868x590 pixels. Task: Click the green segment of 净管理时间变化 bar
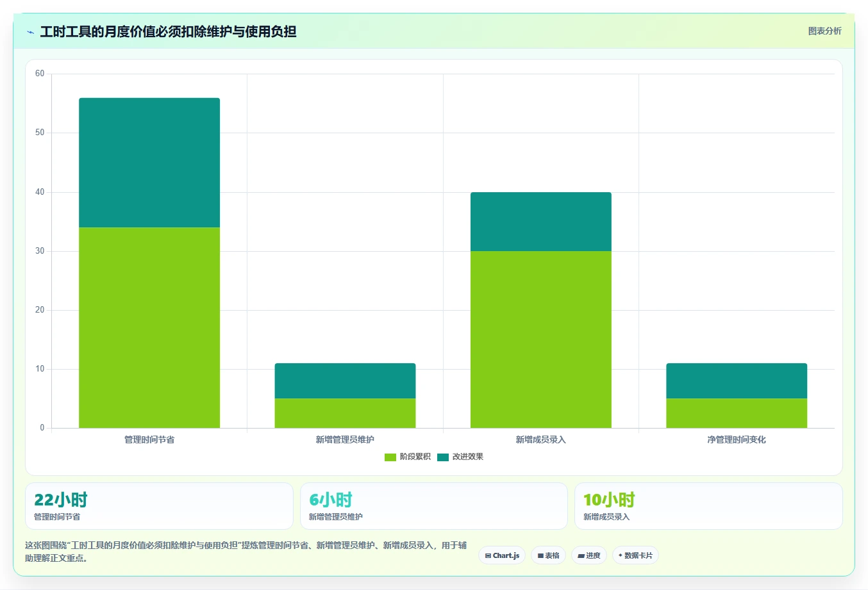pos(737,413)
